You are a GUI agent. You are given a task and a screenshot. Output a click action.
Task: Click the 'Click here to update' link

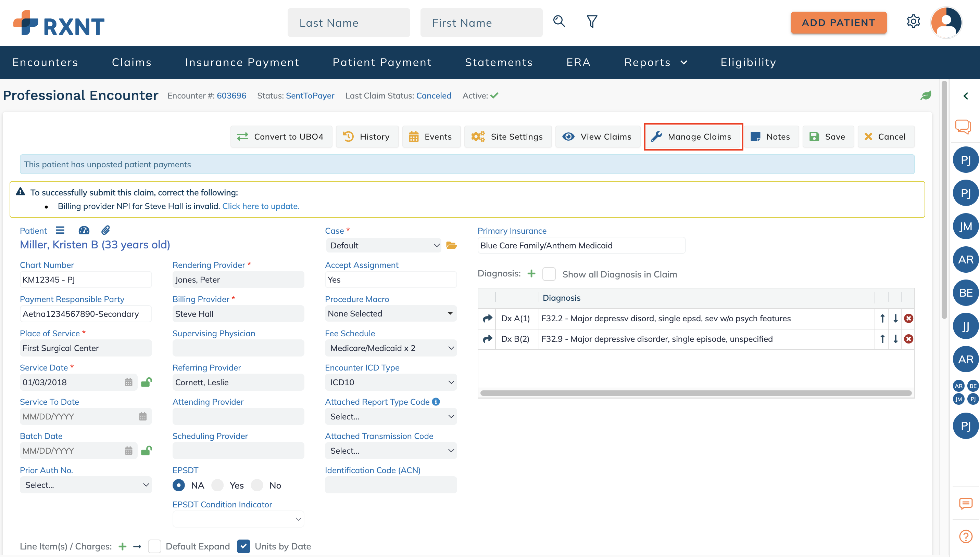tap(261, 206)
